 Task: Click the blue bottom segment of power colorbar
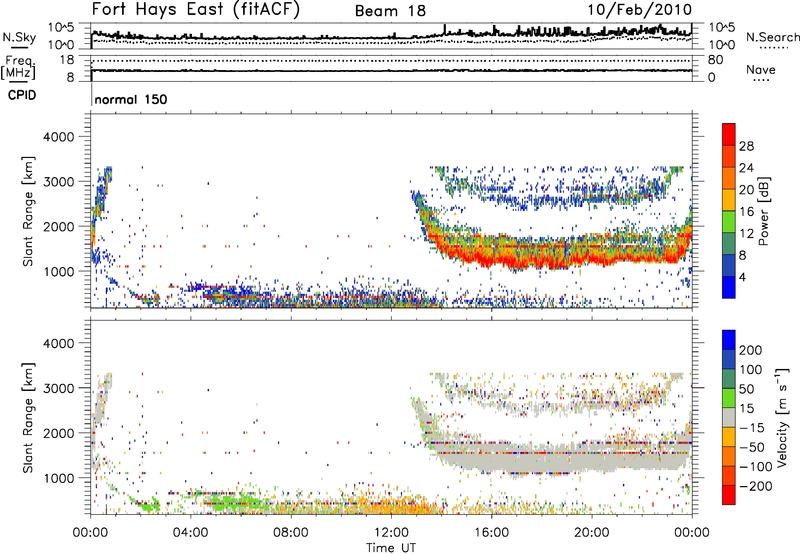tap(729, 287)
